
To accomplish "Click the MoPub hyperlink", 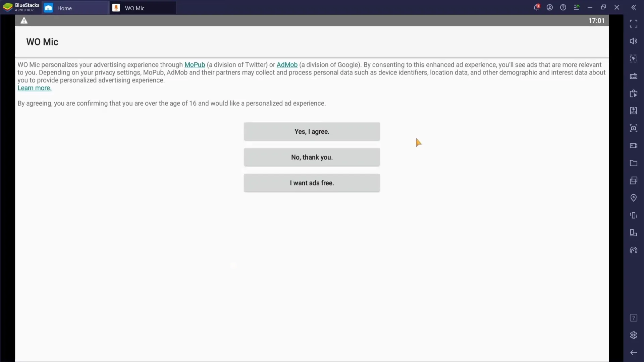I will pos(195,65).
